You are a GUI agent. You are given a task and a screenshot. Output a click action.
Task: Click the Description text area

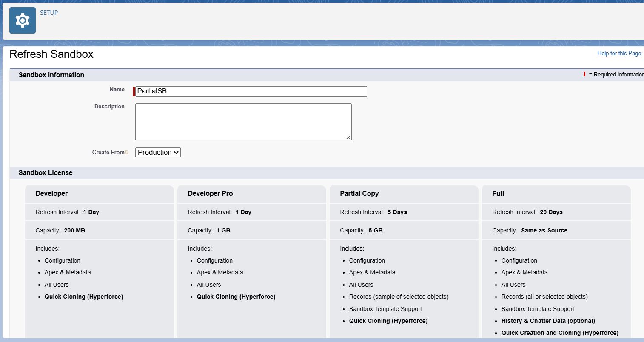click(x=243, y=122)
